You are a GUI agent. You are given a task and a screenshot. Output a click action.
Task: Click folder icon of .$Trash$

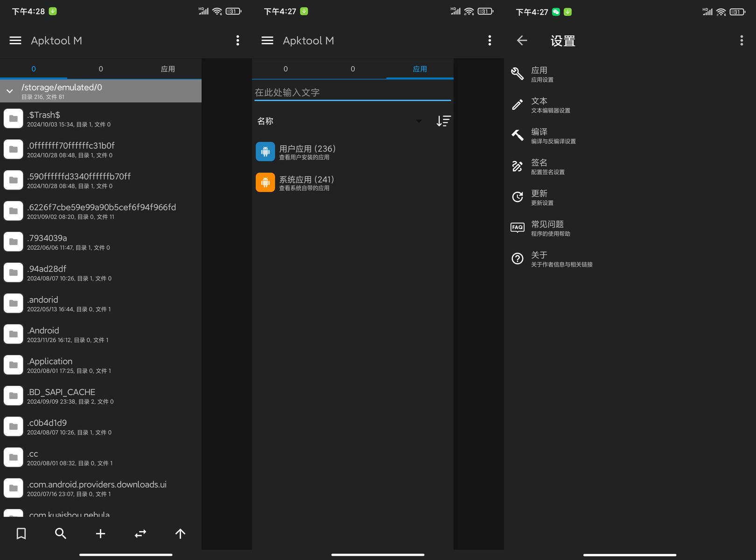(14, 119)
